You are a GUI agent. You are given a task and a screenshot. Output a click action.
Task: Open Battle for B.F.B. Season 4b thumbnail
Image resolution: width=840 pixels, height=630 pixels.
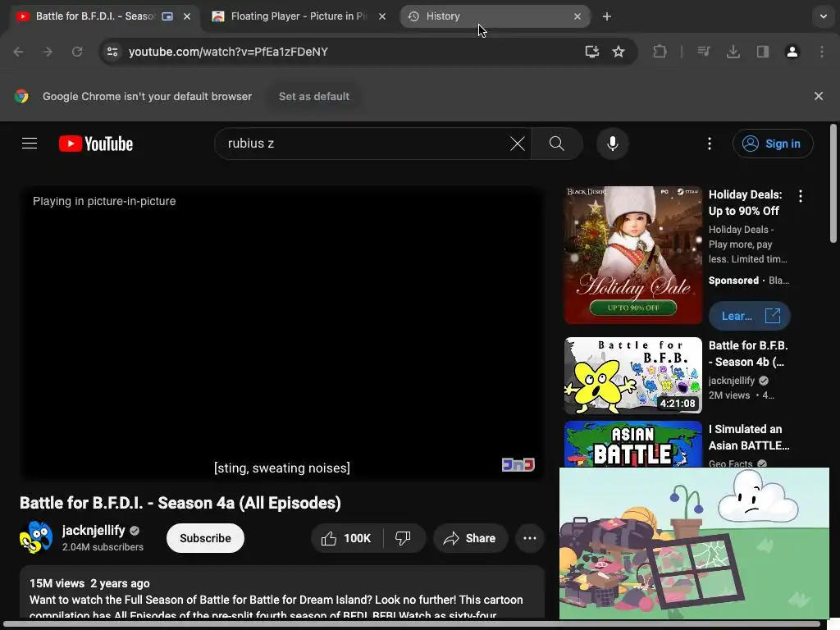coord(633,376)
